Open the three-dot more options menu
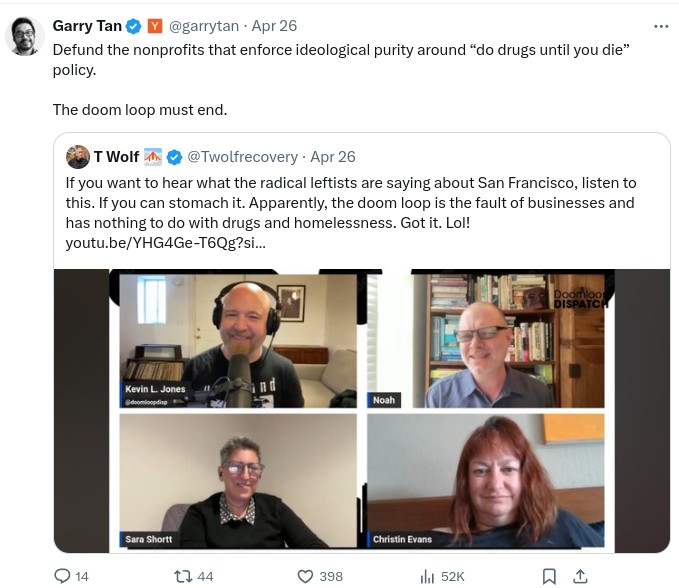This screenshot has height=588, width=679. 661,26
